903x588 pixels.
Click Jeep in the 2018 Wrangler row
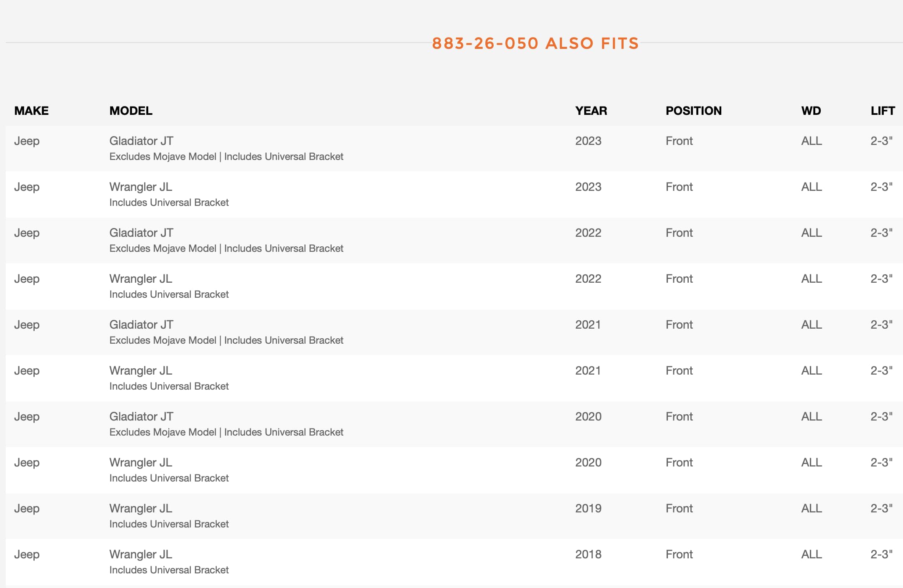27,554
